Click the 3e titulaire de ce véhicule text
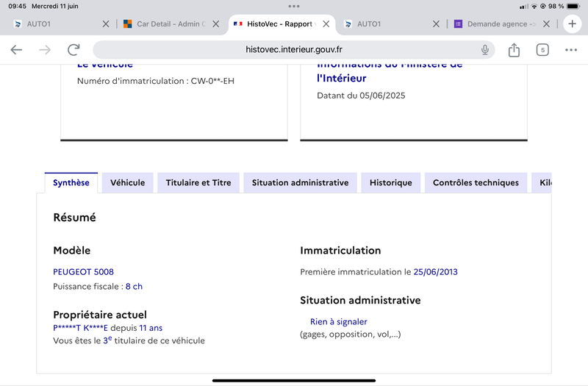 (x=154, y=340)
